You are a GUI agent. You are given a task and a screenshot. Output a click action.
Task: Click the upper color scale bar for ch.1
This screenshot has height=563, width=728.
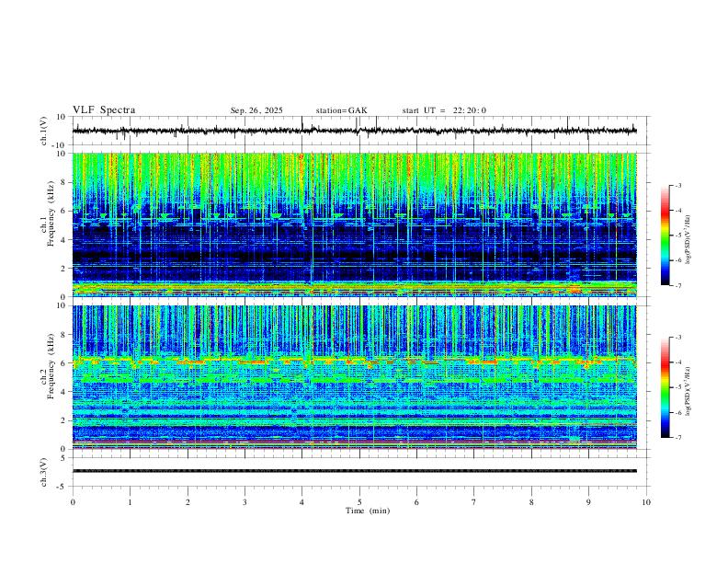tap(665, 236)
